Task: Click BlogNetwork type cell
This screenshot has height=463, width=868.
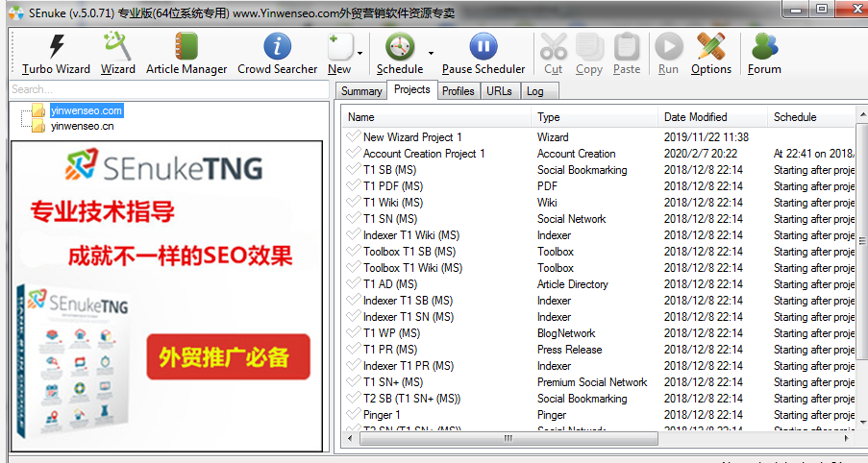Action: tap(566, 333)
